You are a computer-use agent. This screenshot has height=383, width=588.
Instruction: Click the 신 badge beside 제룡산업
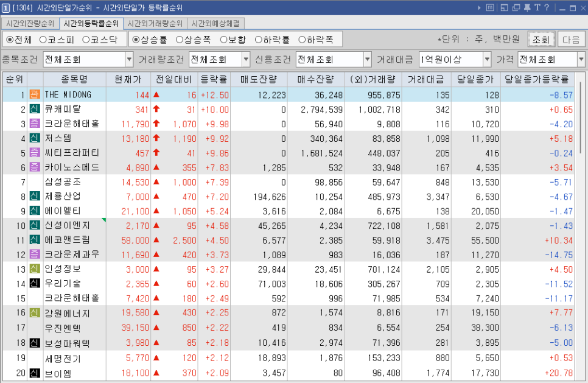[35, 196]
